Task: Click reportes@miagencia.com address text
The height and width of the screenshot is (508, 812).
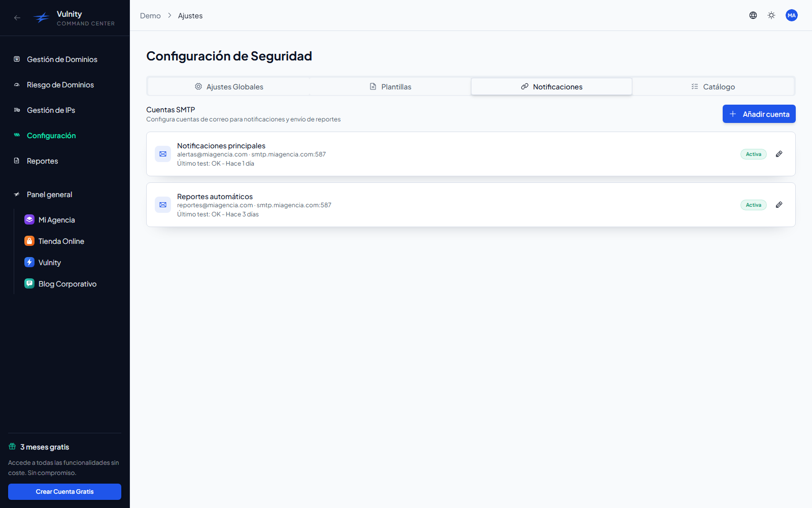Action: pyautogui.click(x=215, y=205)
